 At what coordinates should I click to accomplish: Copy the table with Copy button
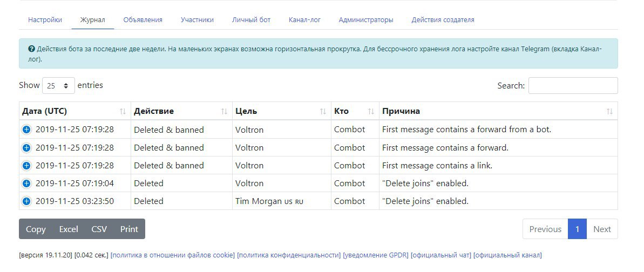tap(36, 229)
